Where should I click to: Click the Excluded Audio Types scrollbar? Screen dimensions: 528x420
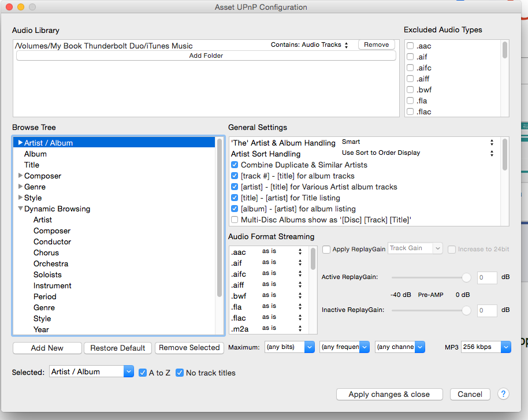[x=505, y=50]
